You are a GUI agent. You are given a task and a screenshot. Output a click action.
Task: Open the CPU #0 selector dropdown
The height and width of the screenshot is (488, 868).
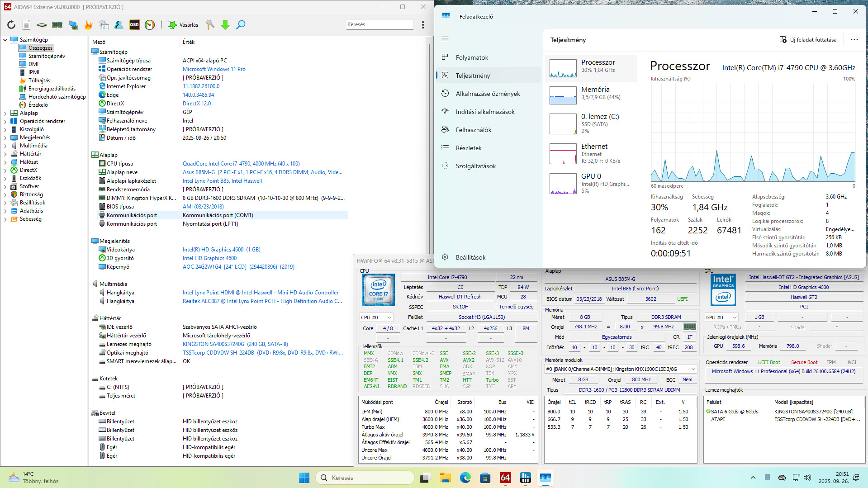[376, 317]
